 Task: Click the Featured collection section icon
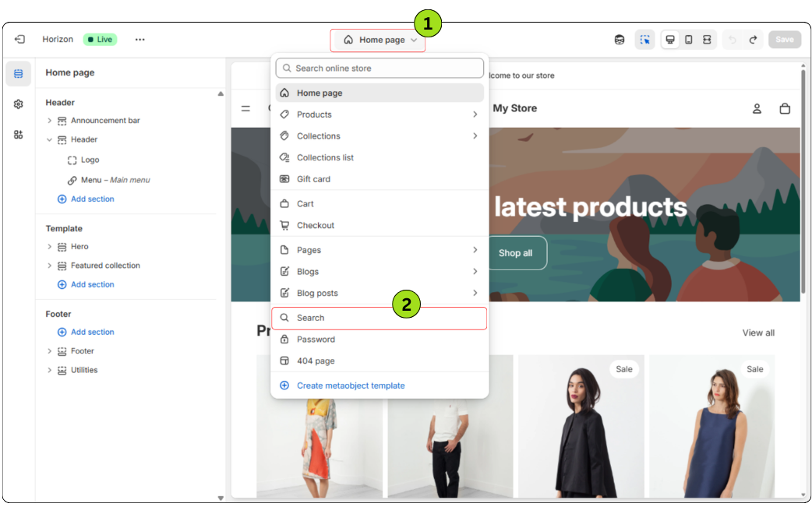[x=62, y=266]
